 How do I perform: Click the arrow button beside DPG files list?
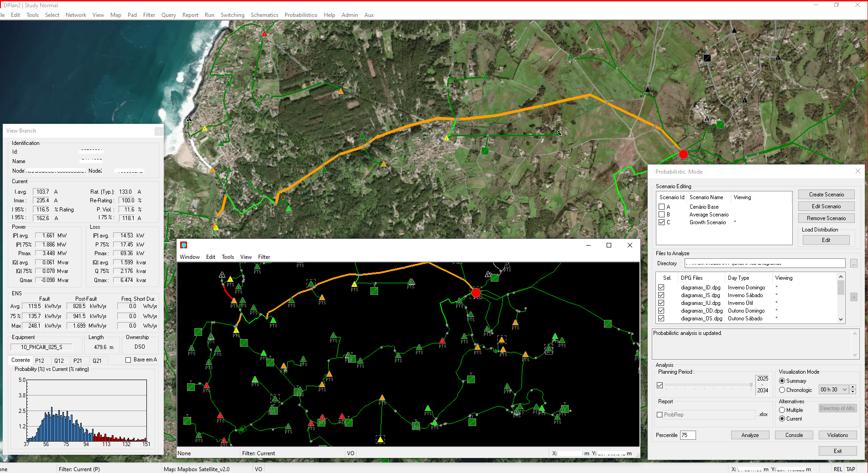[x=853, y=297]
